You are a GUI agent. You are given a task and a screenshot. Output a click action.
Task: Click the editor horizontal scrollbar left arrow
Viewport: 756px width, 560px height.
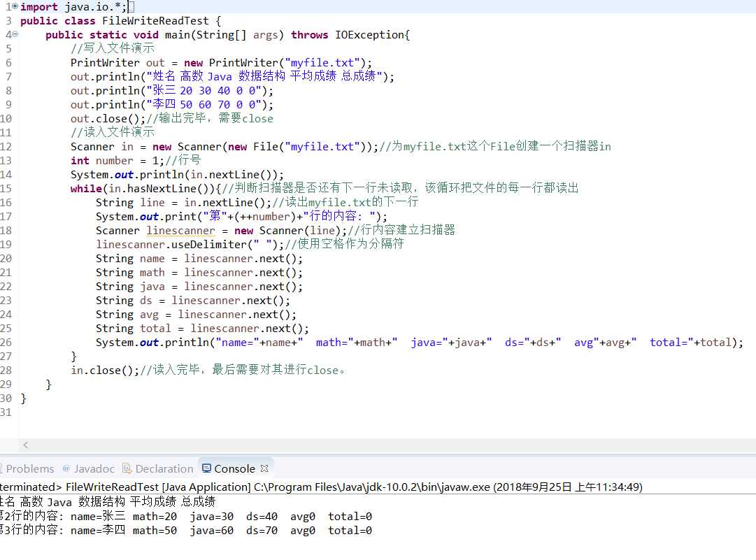26,445
